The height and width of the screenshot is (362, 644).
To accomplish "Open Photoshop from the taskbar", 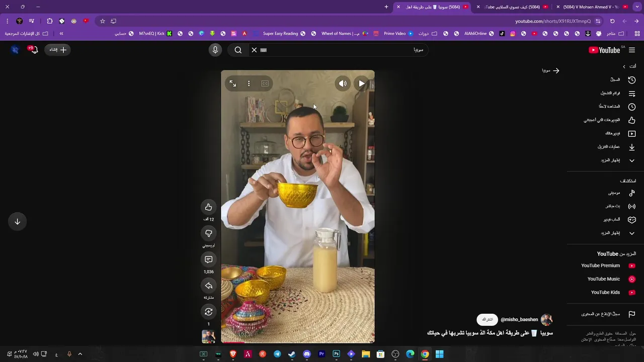I will (x=336, y=354).
